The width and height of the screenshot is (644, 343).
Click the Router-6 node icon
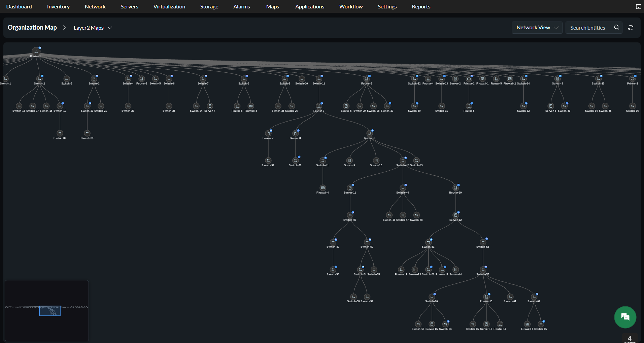(237, 106)
